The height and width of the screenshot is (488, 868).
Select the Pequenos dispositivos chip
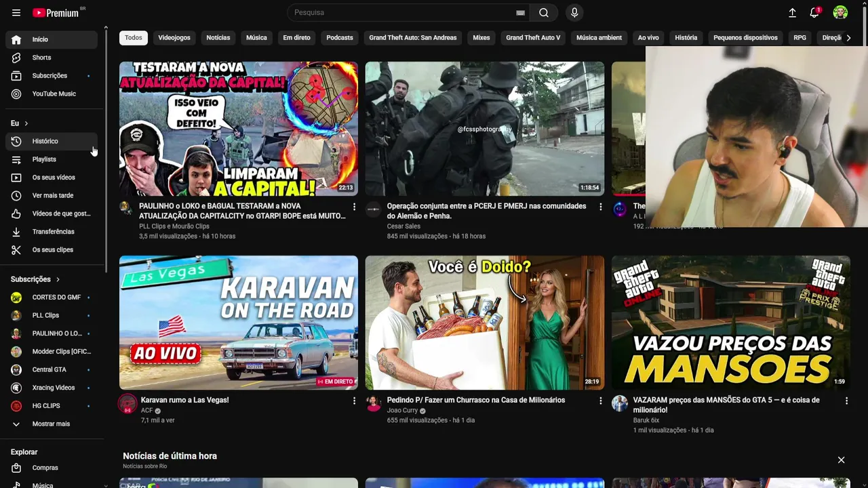click(745, 38)
